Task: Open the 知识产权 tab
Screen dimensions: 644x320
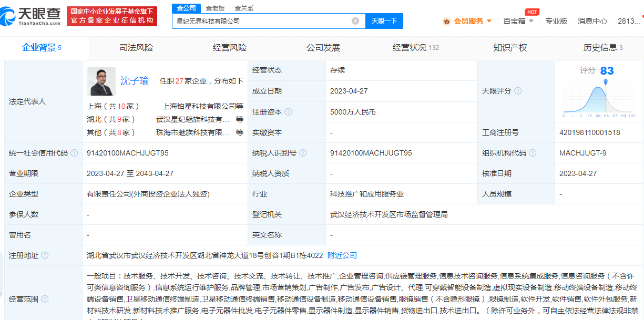Action: click(x=510, y=47)
